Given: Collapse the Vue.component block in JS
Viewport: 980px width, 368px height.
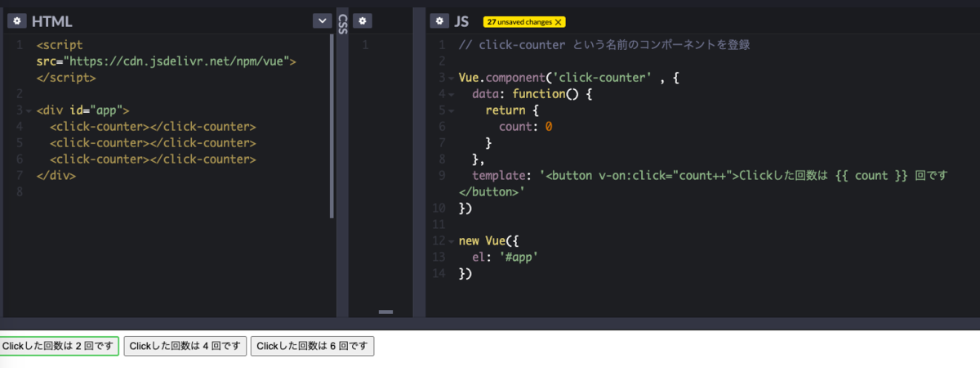Looking at the screenshot, I should [x=451, y=78].
